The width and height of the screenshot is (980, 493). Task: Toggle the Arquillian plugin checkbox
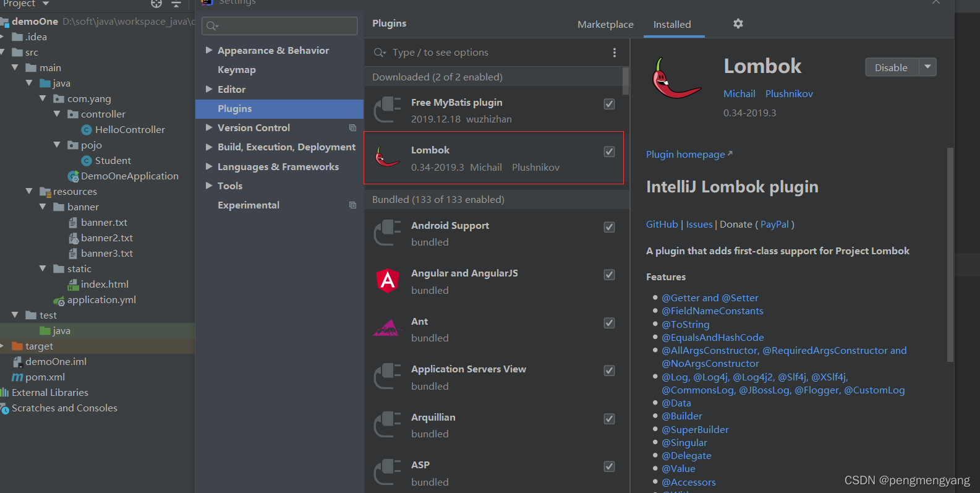(609, 419)
